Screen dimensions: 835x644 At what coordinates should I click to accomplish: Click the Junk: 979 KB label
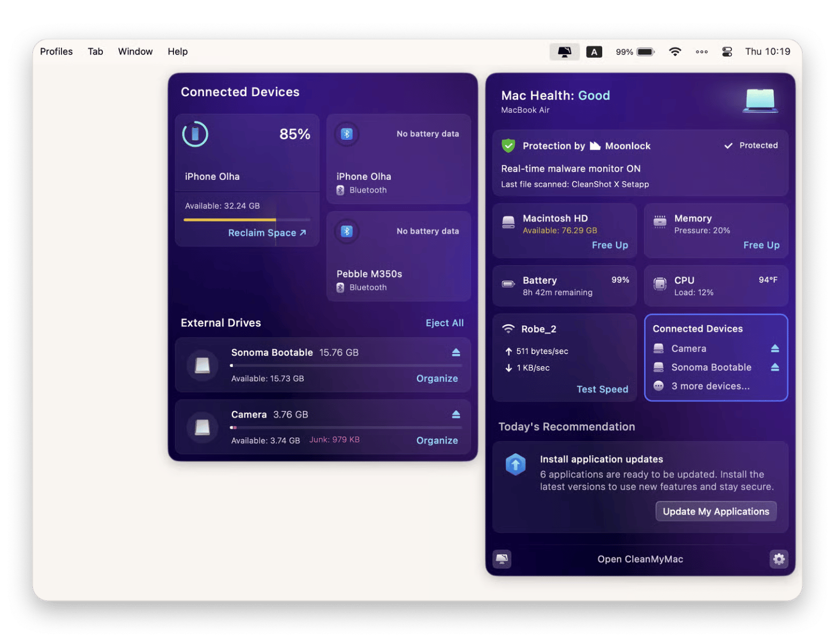[335, 440]
